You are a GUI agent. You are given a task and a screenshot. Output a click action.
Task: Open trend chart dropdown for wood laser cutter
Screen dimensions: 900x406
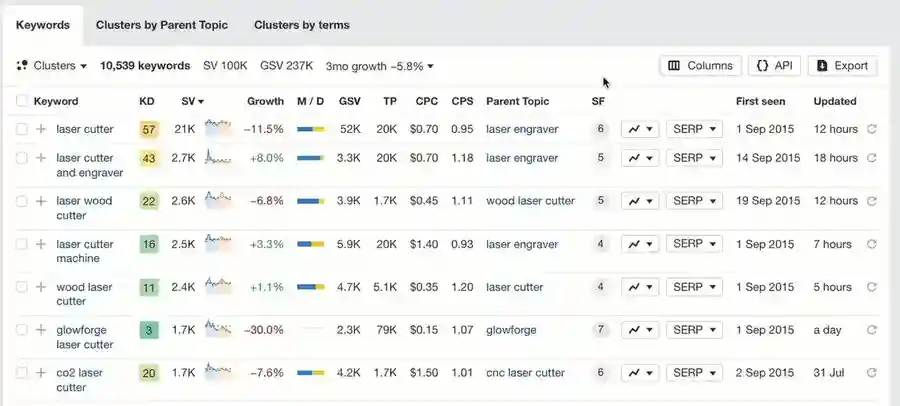(x=640, y=287)
